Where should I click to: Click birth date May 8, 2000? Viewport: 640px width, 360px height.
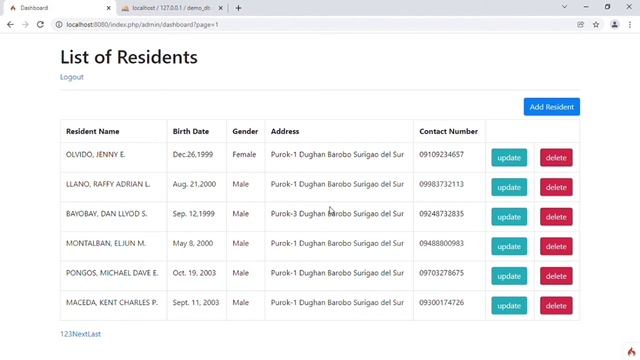coord(193,243)
